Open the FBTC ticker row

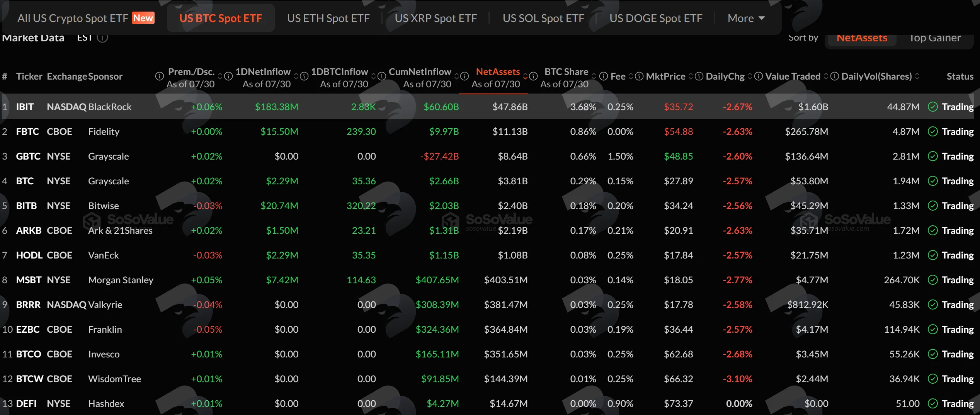(27, 131)
